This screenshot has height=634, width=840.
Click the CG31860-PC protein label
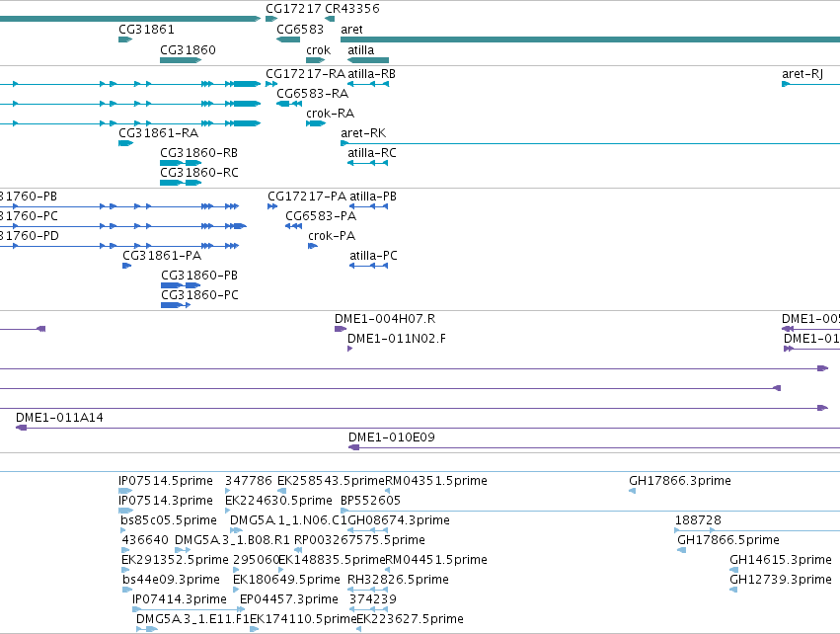point(199,295)
